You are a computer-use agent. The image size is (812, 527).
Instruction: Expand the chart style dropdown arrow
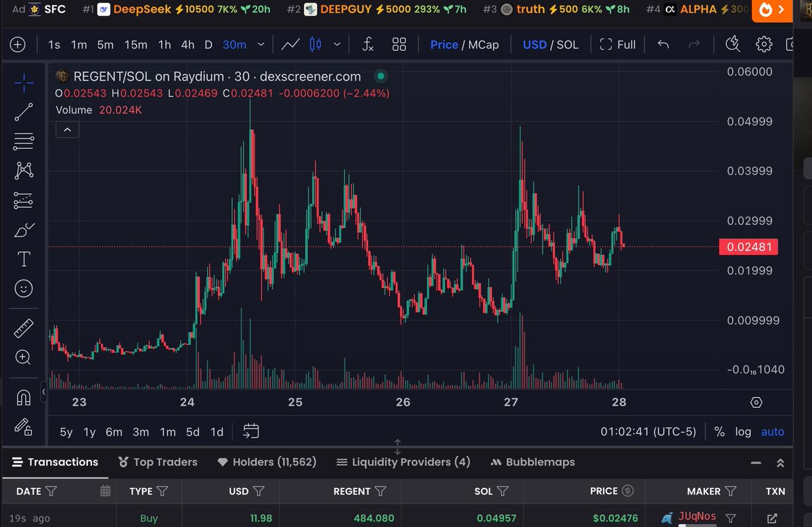pyautogui.click(x=338, y=45)
